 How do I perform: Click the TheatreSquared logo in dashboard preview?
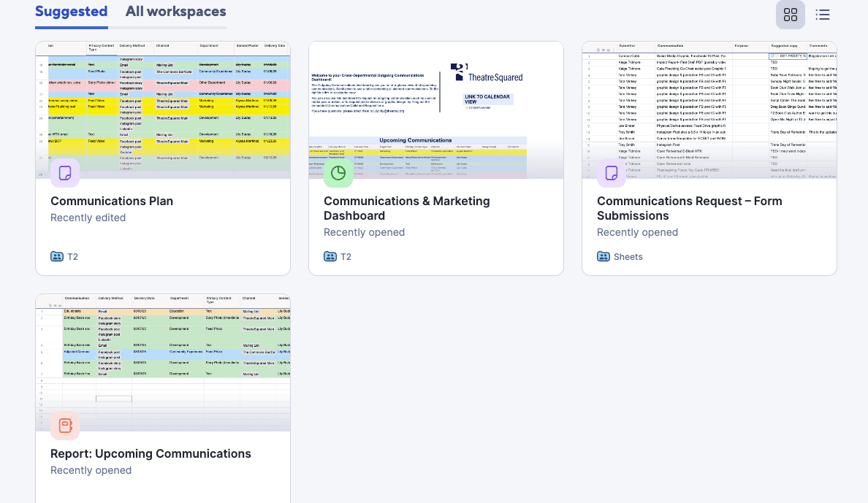pos(487,72)
